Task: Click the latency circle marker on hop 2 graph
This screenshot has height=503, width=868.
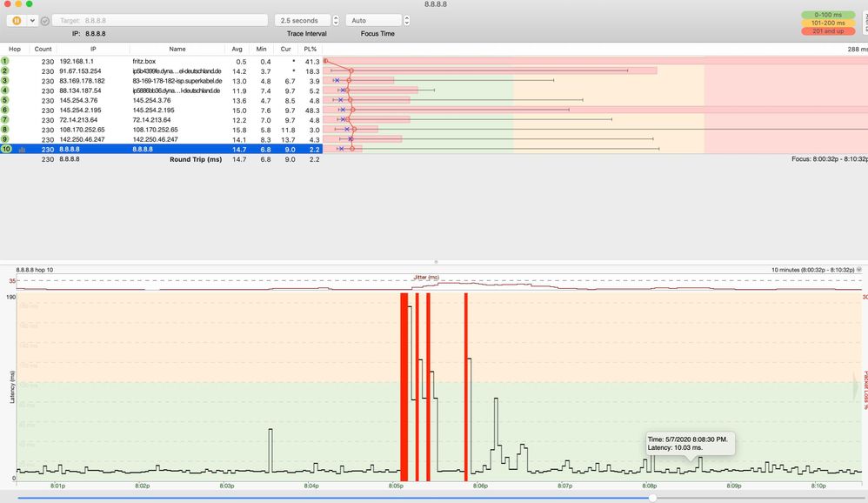Action: tap(351, 70)
